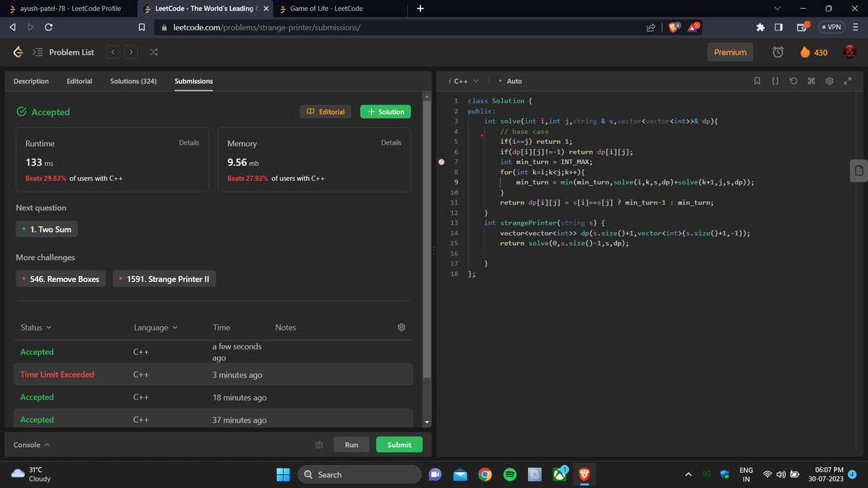The height and width of the screenshot is (488, 868).
Task: Open the Windows Start menu
Action: [283, 474]
